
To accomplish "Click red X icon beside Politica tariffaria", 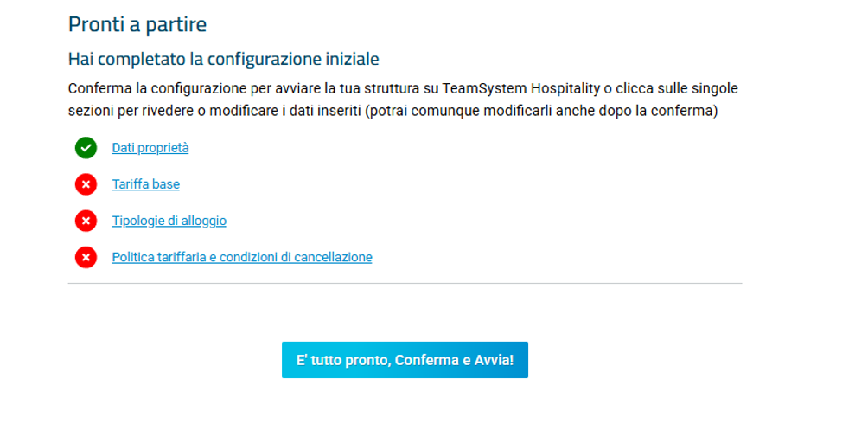I will coord(86,258).
